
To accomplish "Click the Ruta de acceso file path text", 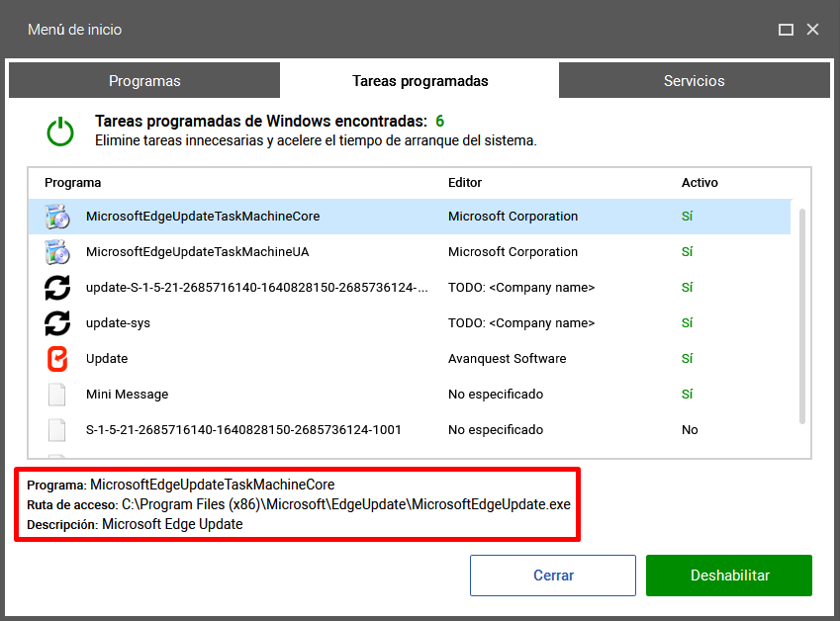I will (346, 504).
